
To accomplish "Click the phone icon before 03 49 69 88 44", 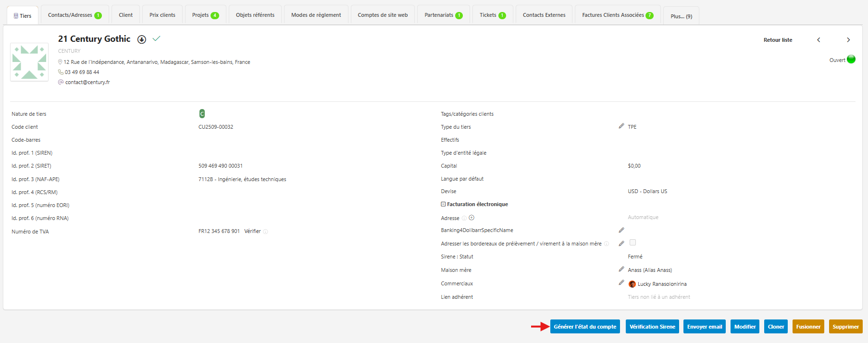I will coord(61,72).
